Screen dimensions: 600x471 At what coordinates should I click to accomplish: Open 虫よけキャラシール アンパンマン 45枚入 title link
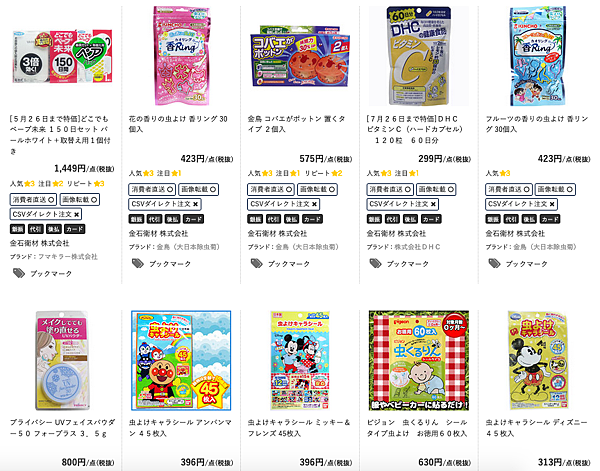coord(180,428)
